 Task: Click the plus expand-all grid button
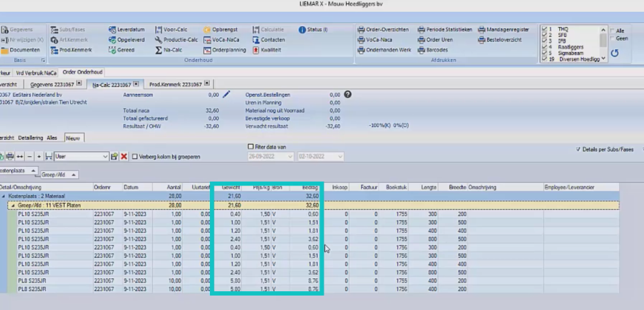tap(39, 157)
